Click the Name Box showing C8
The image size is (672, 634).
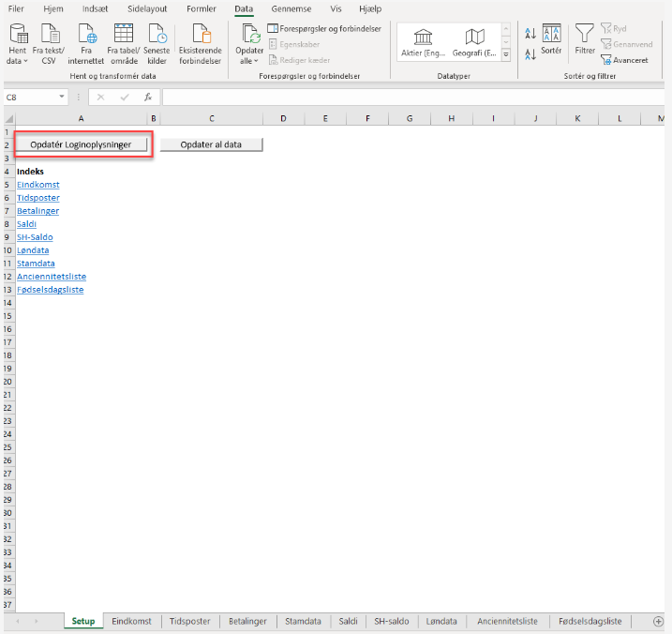pos(30,97)
